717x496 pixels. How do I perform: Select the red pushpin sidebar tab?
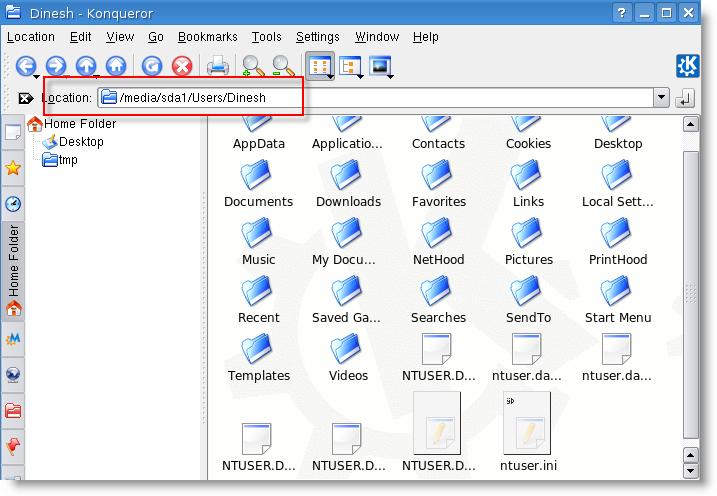[x=13, y=446]
